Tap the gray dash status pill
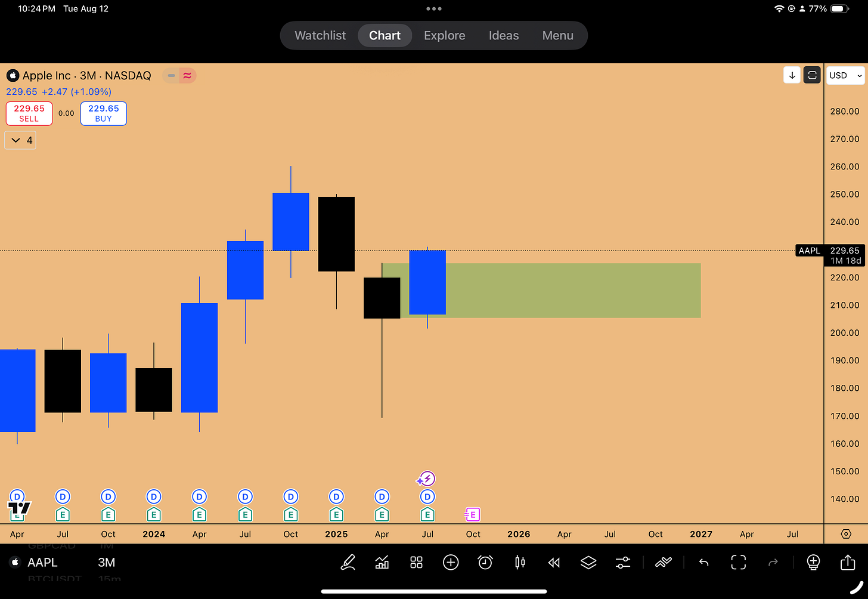 tap(171, 76)
